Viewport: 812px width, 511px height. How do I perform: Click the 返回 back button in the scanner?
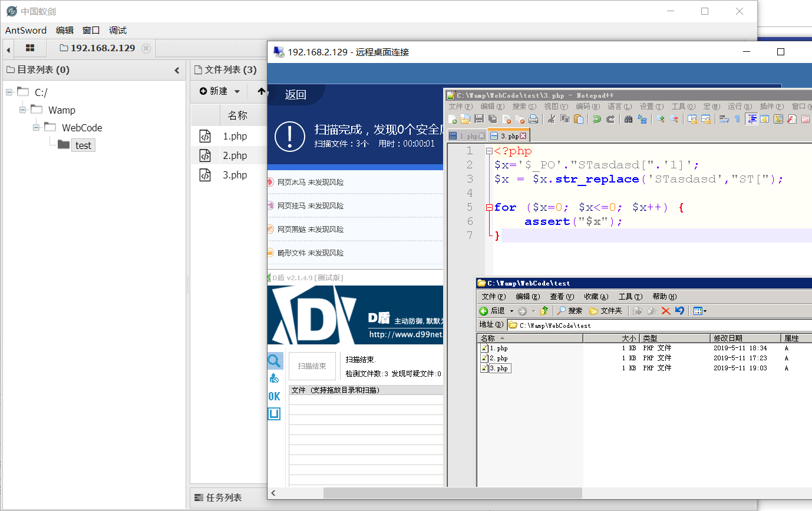(295, 95)
